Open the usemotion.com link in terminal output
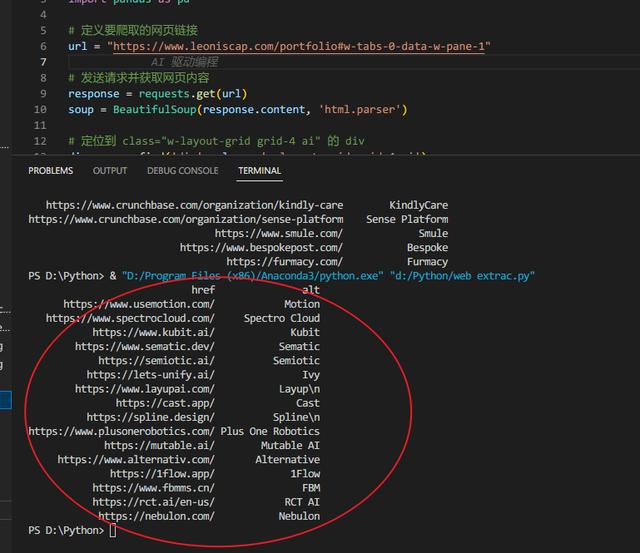Image resolution: width=640 pixels, height=553 pixels. 138,304
